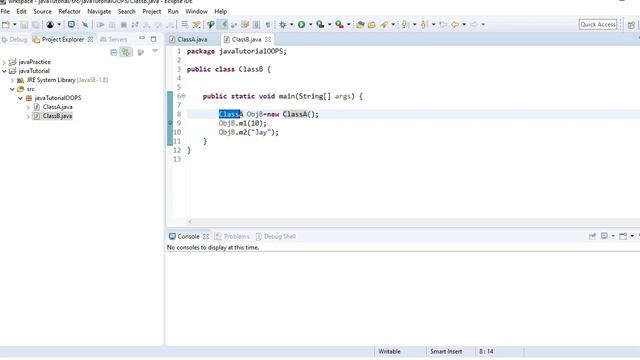Open the External Tools dropdown arrow
The height and width of the screenshot is (360, 640).
349,24
